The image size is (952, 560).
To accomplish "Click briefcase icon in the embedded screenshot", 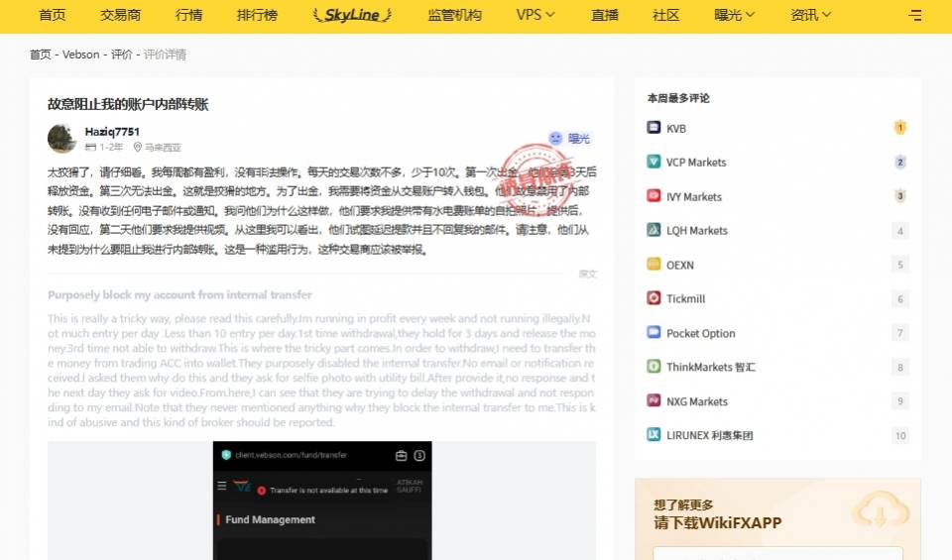I will [401, 455].
